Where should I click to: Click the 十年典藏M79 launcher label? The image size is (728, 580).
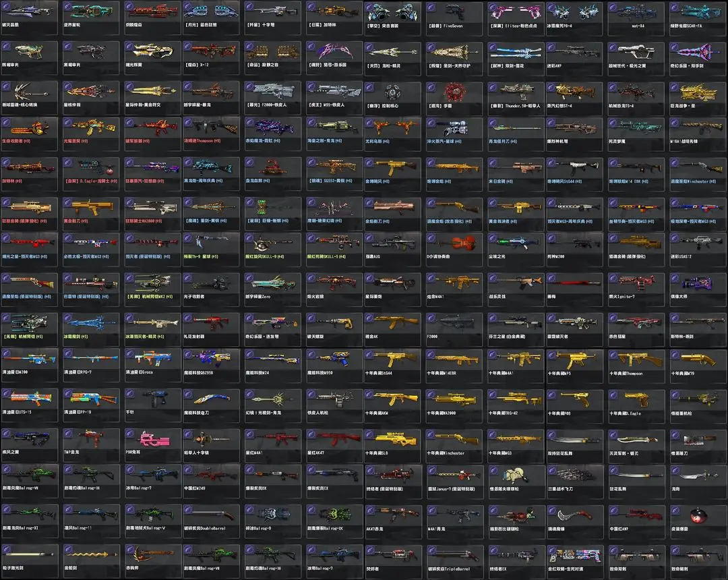click(x=682, y=374)
